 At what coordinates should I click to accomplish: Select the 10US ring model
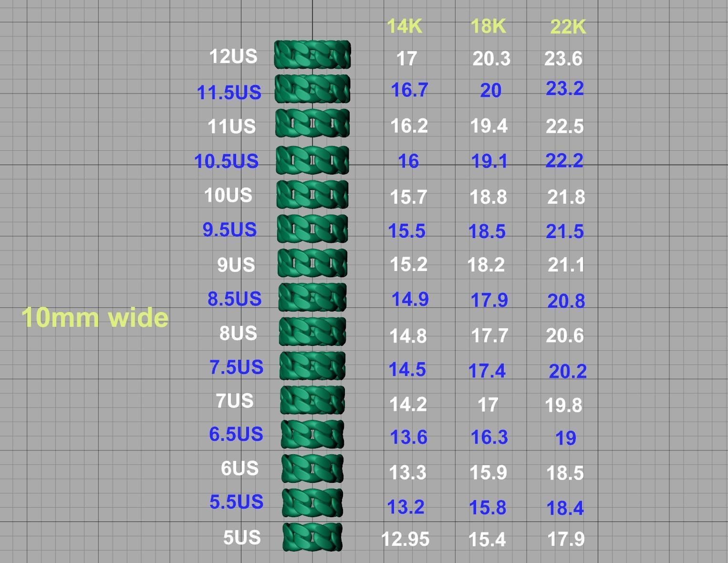point(312,194)
